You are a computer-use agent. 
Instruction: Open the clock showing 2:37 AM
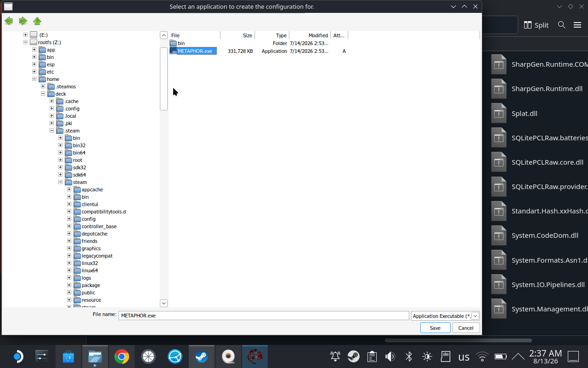click(x=545, y=356)
